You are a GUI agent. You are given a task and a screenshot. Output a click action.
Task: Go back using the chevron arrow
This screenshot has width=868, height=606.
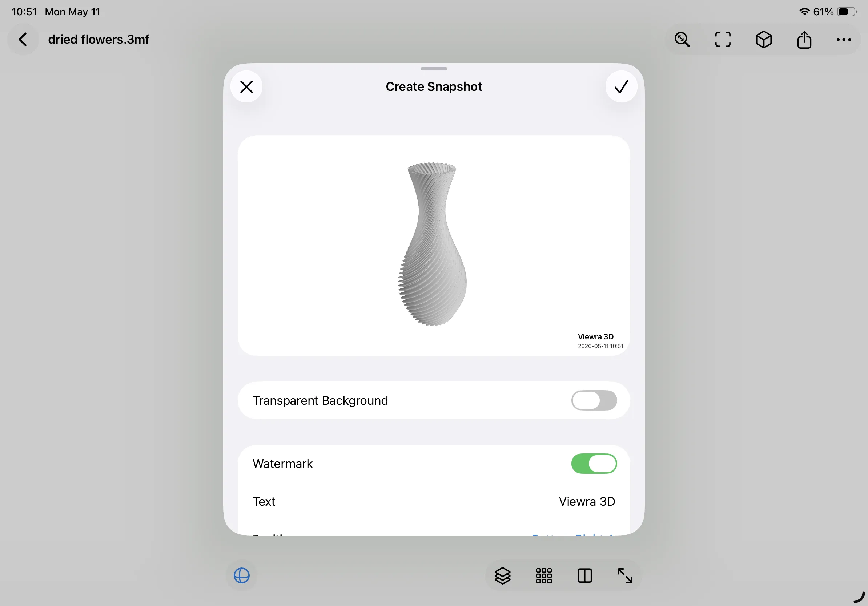point(23,39)
